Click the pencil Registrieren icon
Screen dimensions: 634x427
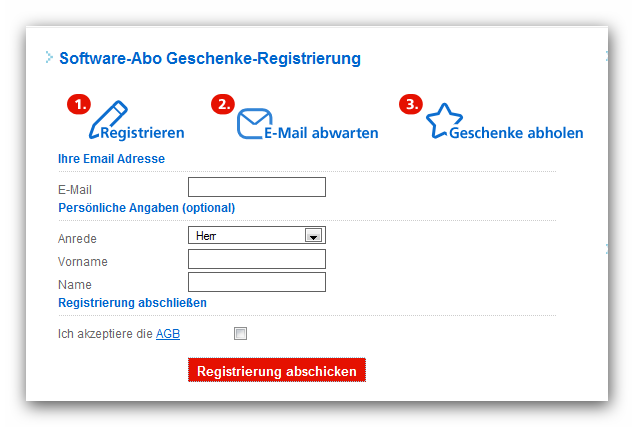[108, 118]
